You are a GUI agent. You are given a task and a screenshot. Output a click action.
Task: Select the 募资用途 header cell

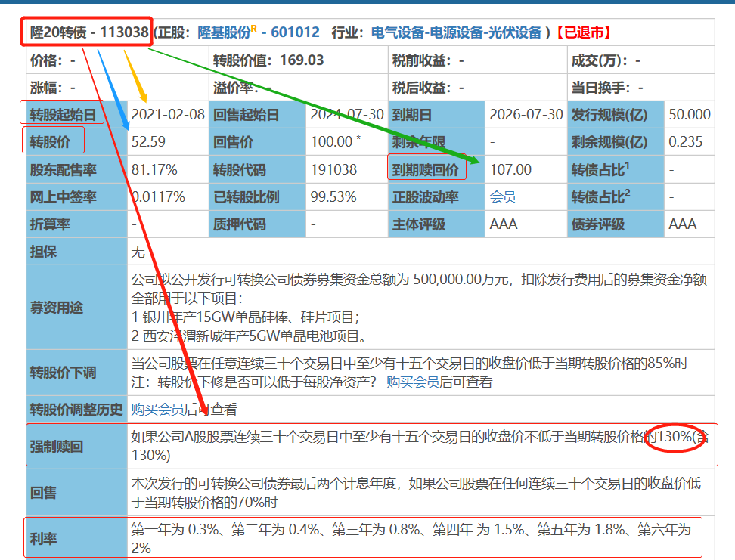[x=77, y=308]
